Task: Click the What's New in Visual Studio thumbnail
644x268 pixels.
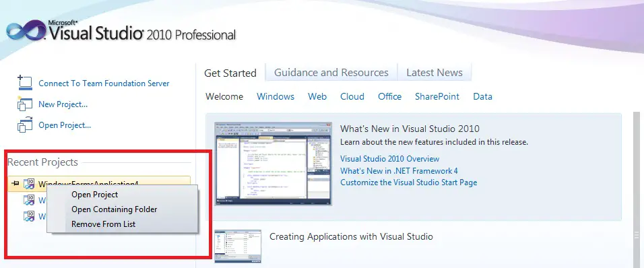Action: (273, 164)
